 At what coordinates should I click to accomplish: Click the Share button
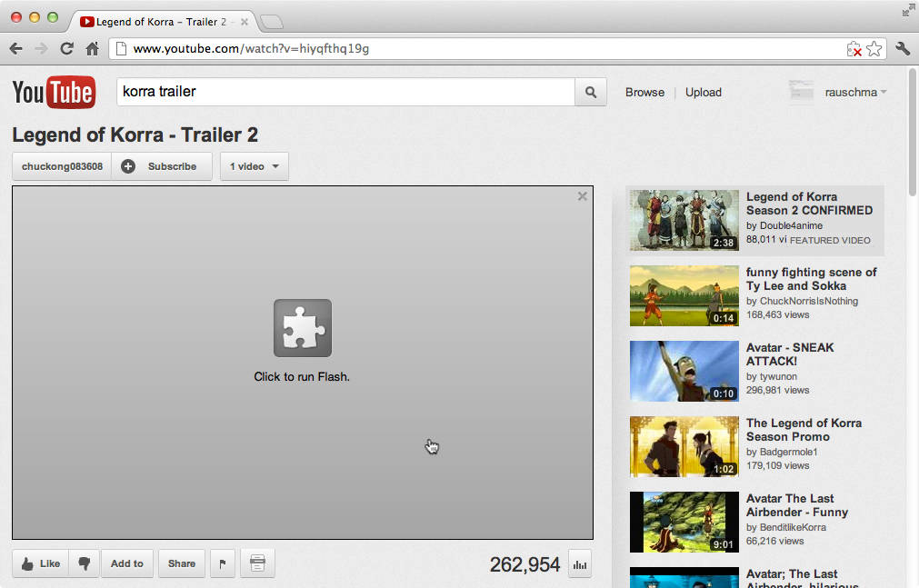182,563
